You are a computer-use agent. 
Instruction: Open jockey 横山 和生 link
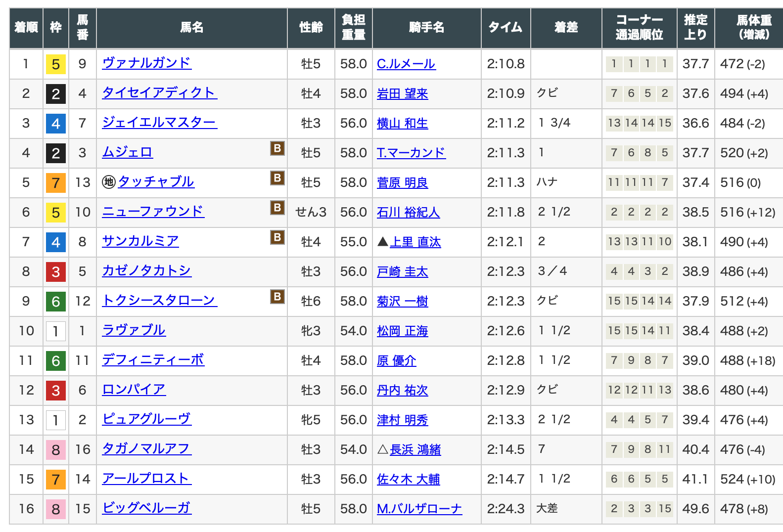click(402, 123)
